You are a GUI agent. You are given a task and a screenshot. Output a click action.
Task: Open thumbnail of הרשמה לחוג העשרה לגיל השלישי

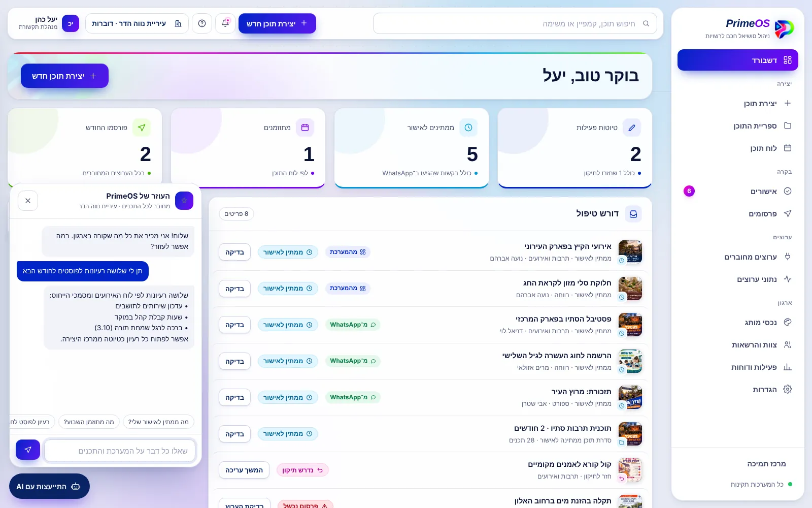tap(630, 361)
